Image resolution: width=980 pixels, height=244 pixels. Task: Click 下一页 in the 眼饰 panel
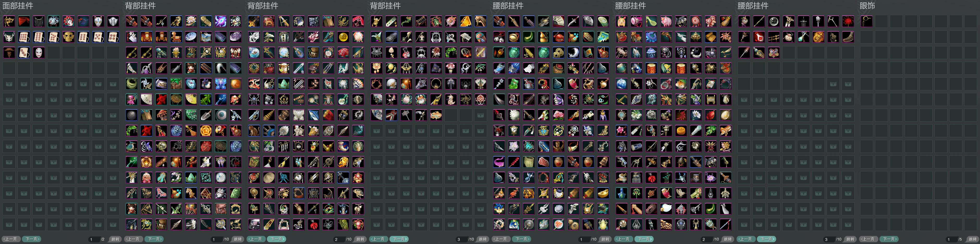(x=889, y=239)
